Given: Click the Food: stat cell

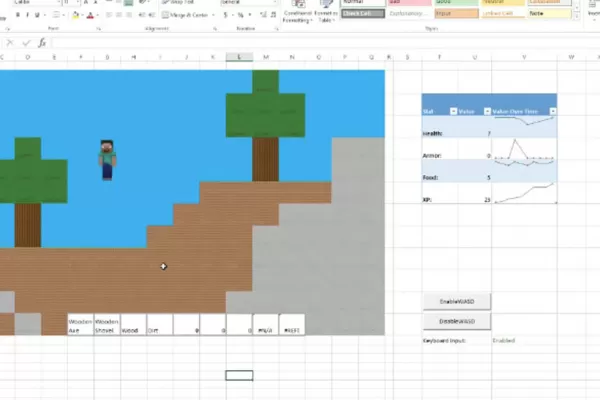Looking at the screenshot, I should (x=440, y=171).
